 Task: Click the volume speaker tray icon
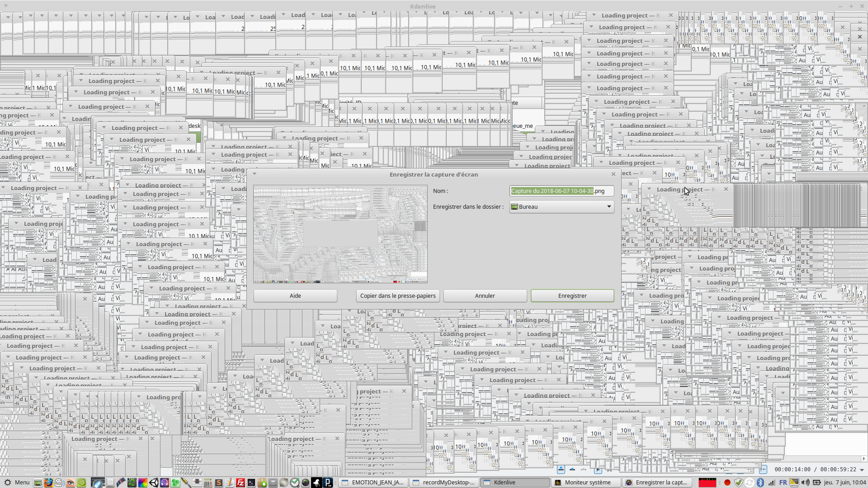[x=805, y=483]
